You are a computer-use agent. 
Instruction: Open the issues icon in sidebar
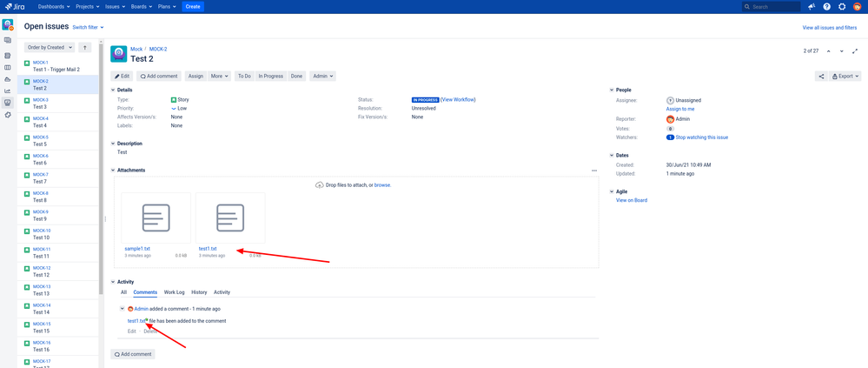(x=7, y=103)
